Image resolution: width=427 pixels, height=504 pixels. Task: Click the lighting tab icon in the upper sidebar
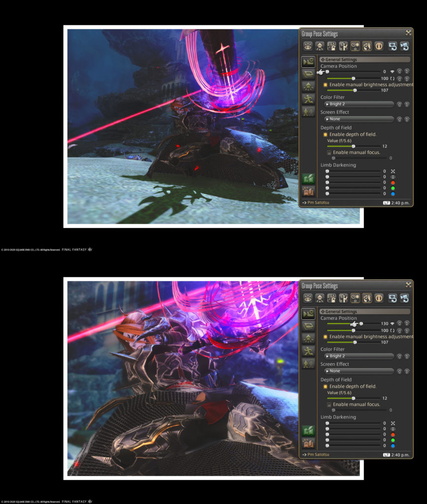click(x=308, y=86)
